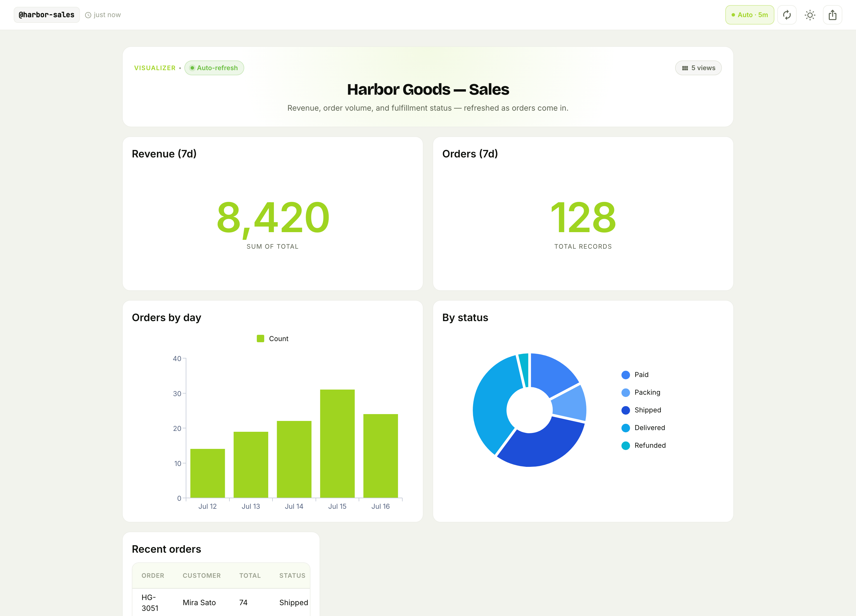Click the 128 orders value
The image size is (856, 616).
coord(583,217)
